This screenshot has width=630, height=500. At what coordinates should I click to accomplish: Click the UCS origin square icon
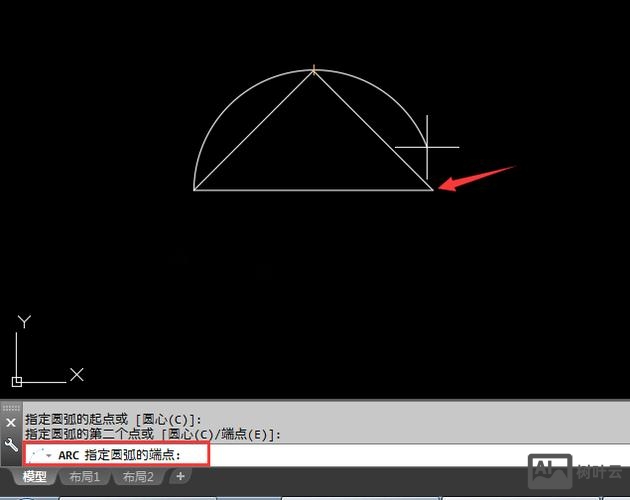click(x=16, y=382)
